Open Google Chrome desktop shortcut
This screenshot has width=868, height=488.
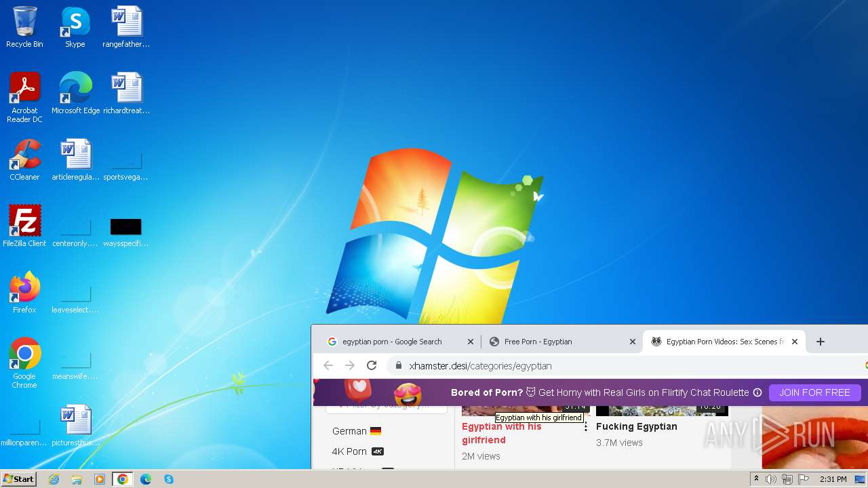tap(24, 363)
